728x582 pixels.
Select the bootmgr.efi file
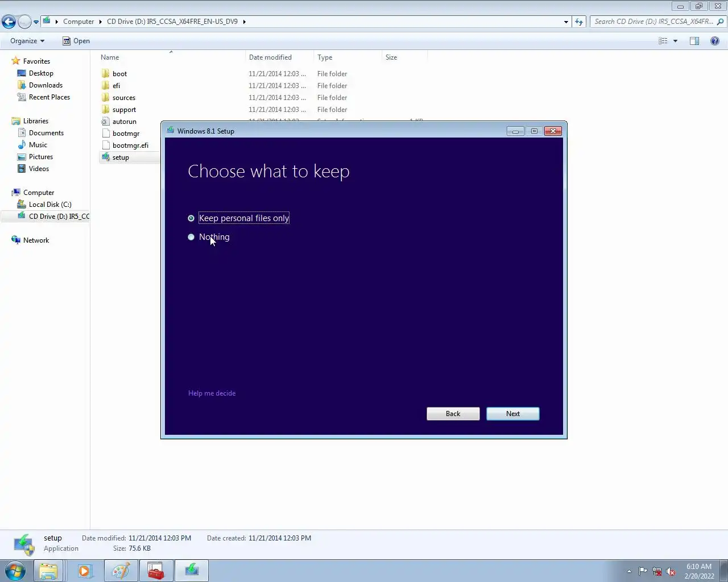[x=130, y=145]
